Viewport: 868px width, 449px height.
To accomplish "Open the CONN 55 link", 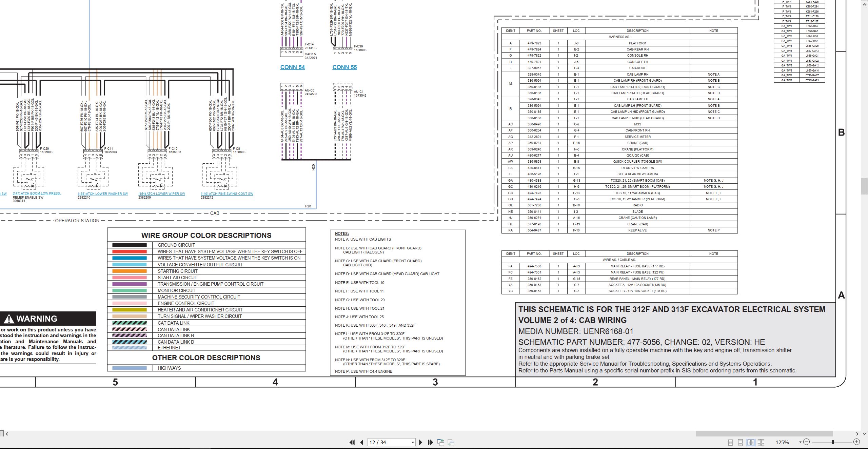I will pyautogui.click(x=344, y=67).
